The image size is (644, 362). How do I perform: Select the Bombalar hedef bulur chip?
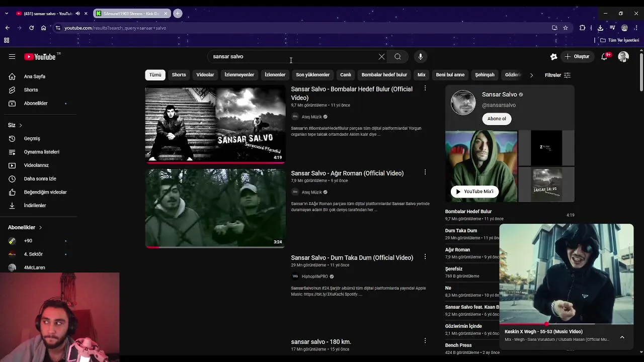pos(384,75)
